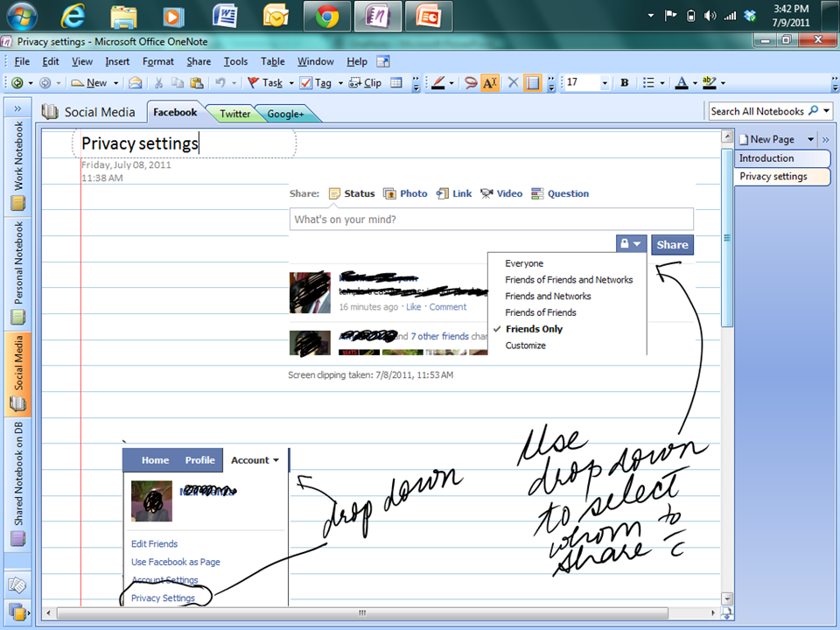Click the full page view icon
The width and height of the screenshot is (840, 630).
[x=383, y=61]
